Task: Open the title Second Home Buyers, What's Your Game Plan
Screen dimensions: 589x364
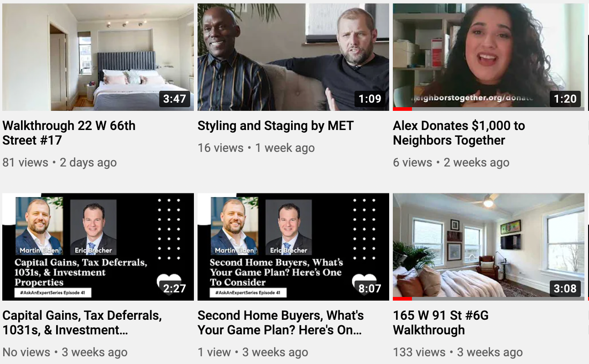Action: pos(281,322)
